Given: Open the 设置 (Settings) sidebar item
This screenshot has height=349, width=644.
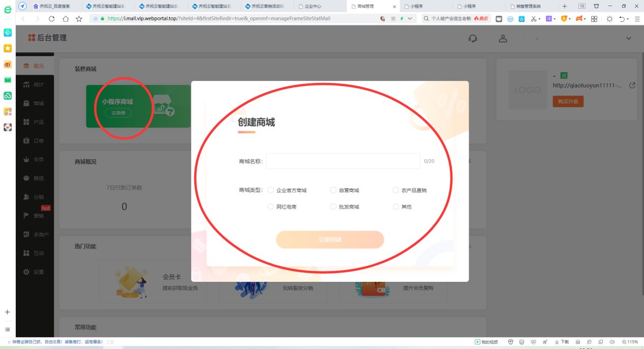Looking at the screenshot, I should [x=35, y=271].
